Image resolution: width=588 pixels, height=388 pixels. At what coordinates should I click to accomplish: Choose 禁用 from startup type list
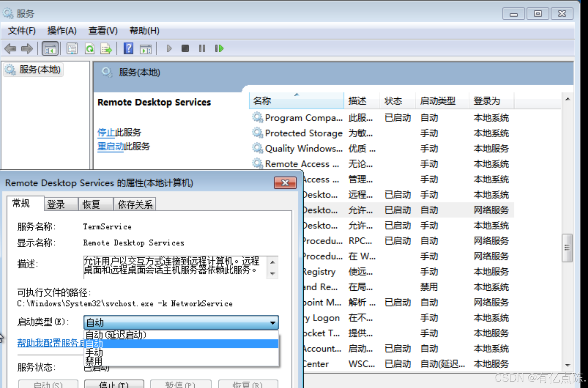[181, 361]
